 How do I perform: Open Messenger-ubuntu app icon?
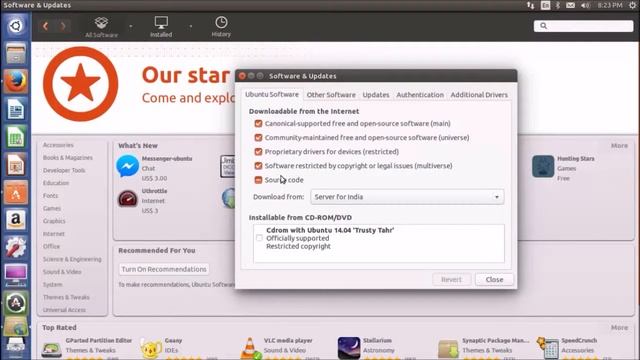coord(127,166)
